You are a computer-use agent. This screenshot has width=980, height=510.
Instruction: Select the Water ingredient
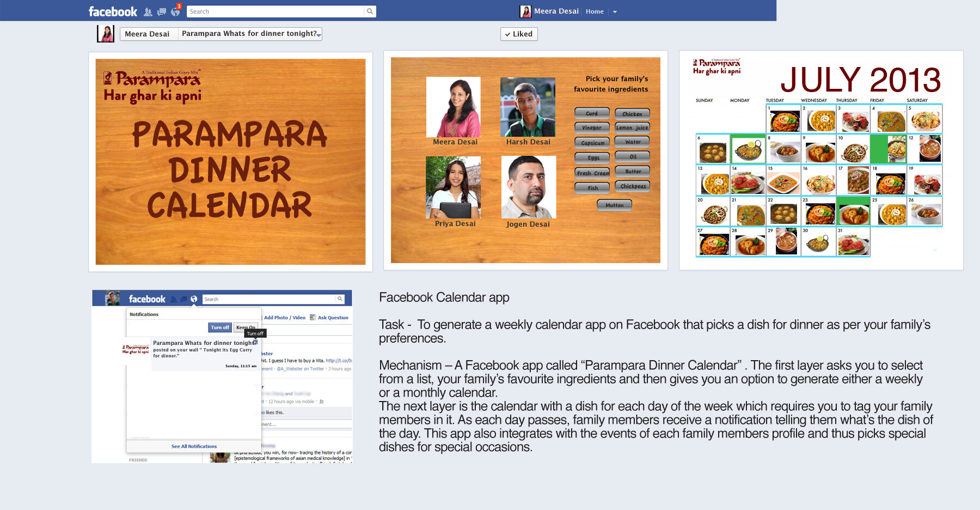tap(632, 142)
